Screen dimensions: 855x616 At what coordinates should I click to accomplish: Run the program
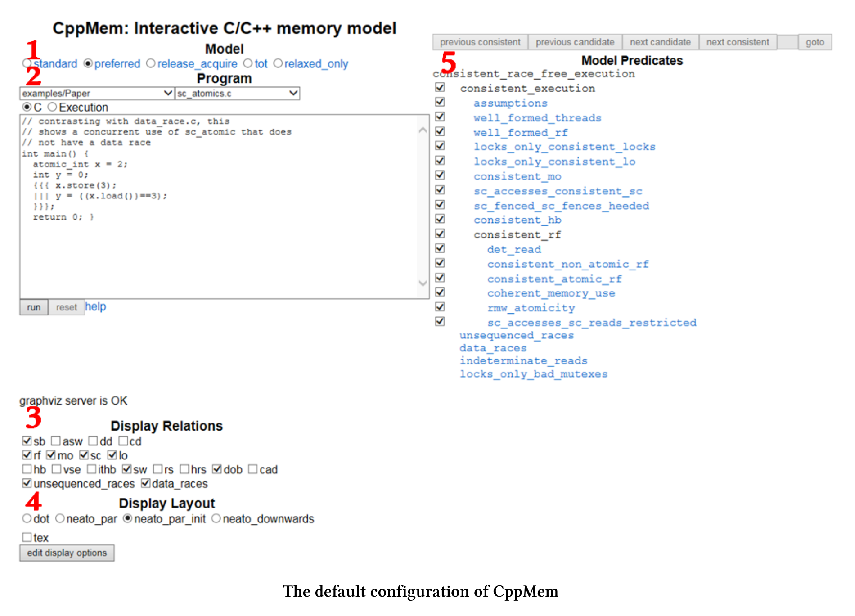[x=34, y=307]
